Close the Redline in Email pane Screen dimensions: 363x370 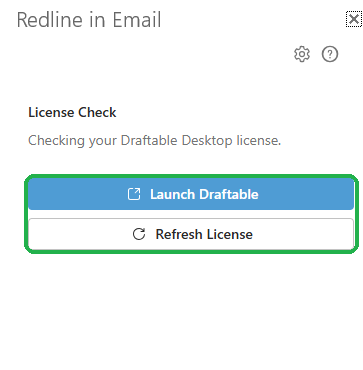click(354, 19)
